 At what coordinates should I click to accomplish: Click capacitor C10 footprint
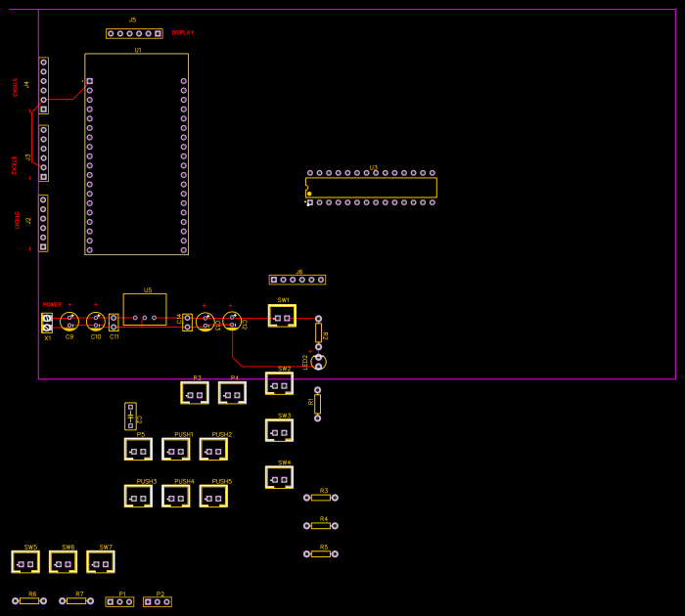(96, 322)
